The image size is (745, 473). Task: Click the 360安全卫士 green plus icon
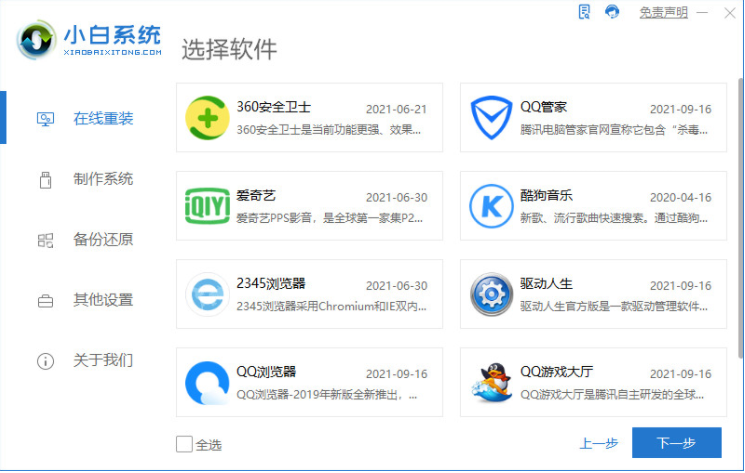click(x=207, y=118)
